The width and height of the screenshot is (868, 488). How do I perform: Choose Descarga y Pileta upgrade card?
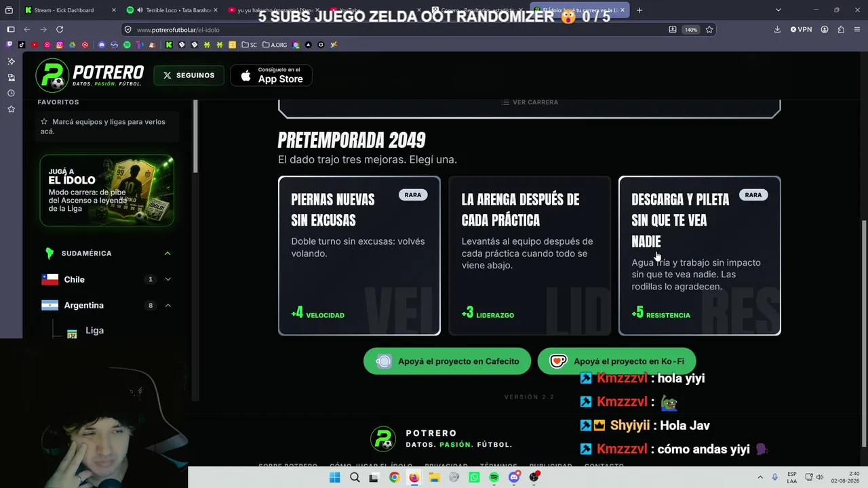tap(700, 256)
